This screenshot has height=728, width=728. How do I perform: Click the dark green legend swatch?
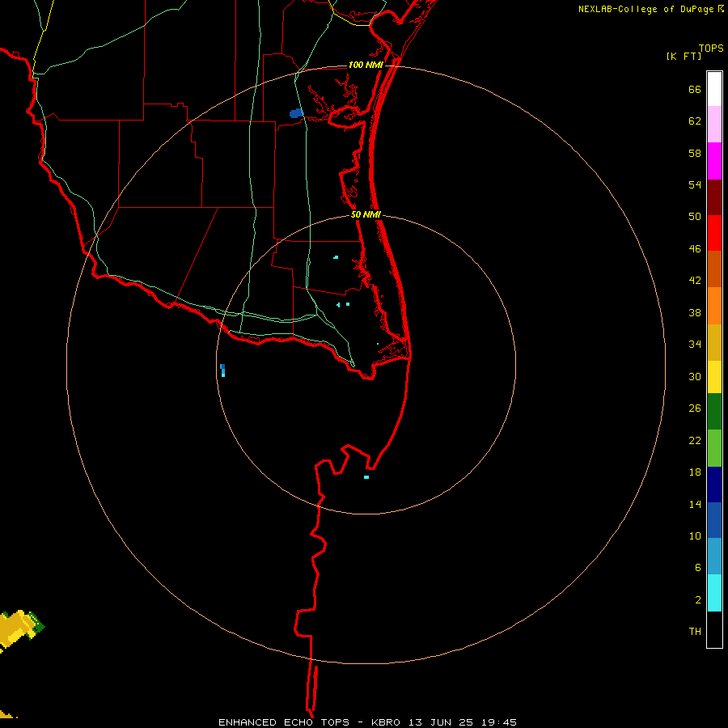(x=714, y=411)
